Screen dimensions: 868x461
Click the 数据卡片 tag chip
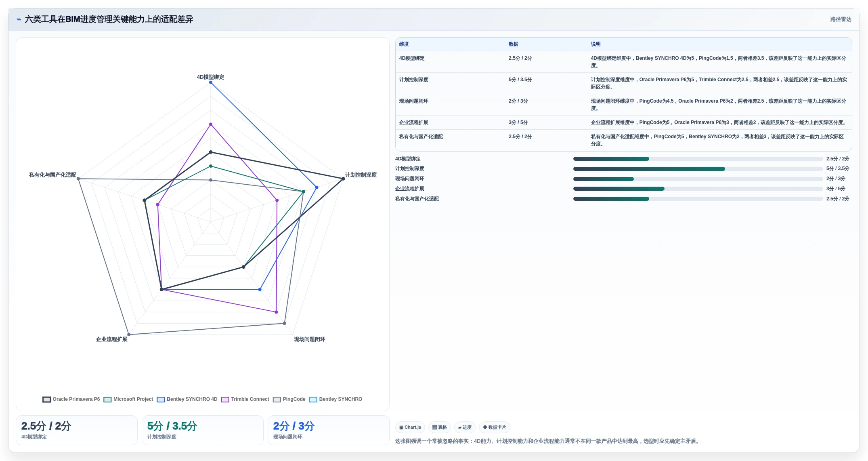coord(495,427)
